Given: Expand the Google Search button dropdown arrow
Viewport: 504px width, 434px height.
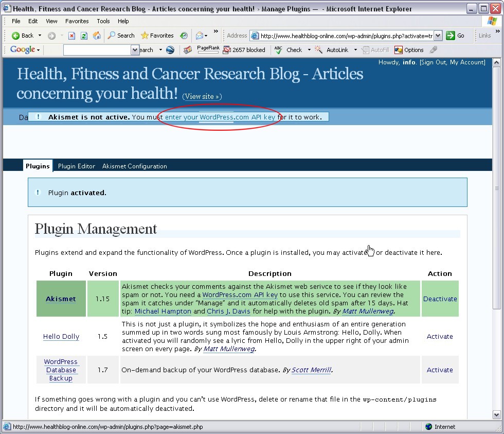Looking at the screenshot, I should [160, 50].
